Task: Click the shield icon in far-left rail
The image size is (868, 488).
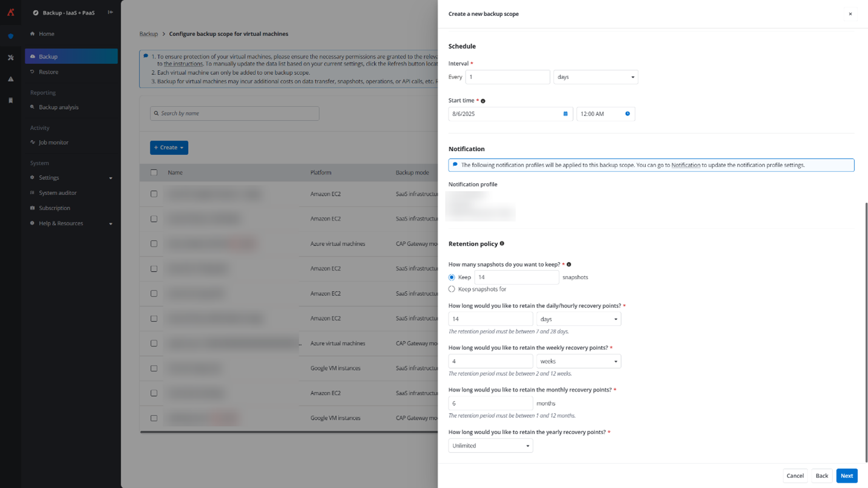Action: [10, 36]
